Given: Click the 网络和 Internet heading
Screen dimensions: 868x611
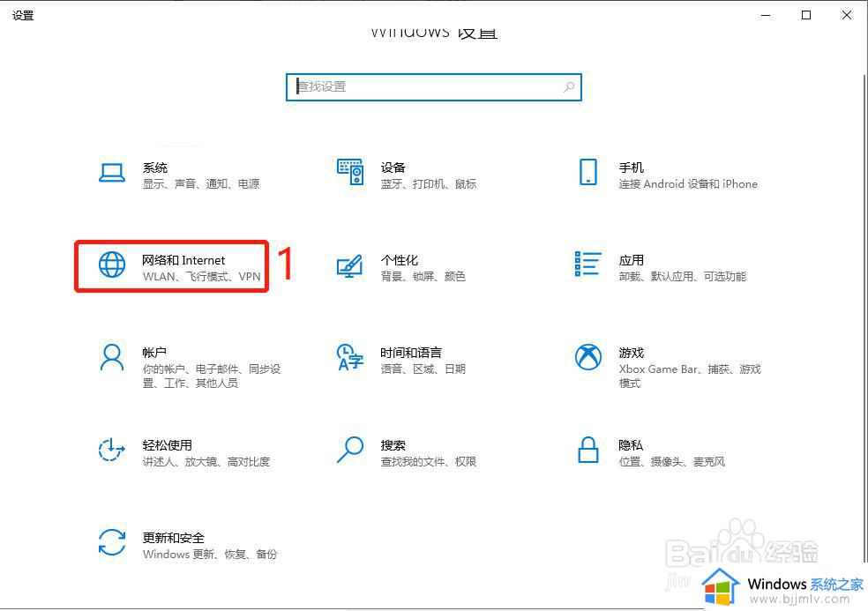Looking at the screenshot, I should click(x=183, y=260).
